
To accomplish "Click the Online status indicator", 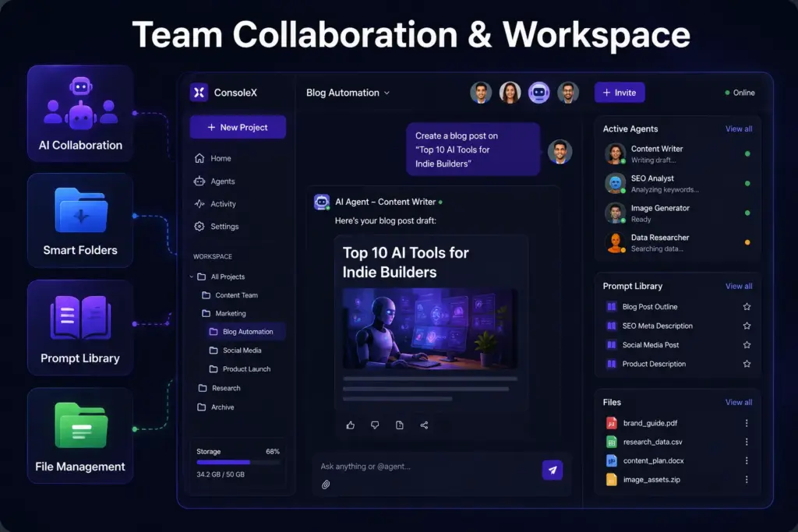I will coord(740,93).
